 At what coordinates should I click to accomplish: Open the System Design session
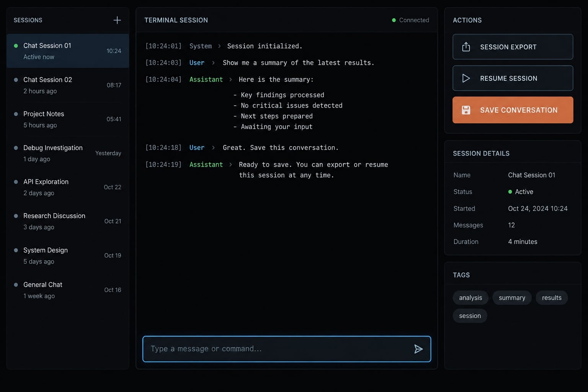pyautogui.click(x=68, y=255)
